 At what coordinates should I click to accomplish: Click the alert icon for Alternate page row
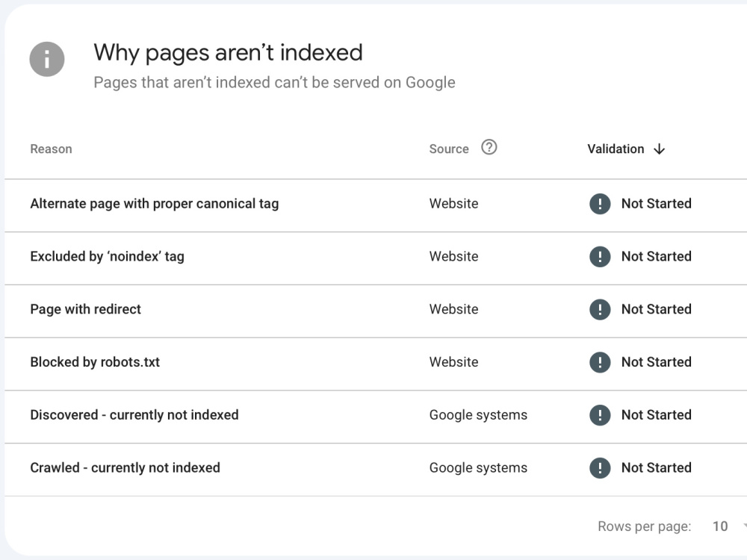[x=600, y=204]
